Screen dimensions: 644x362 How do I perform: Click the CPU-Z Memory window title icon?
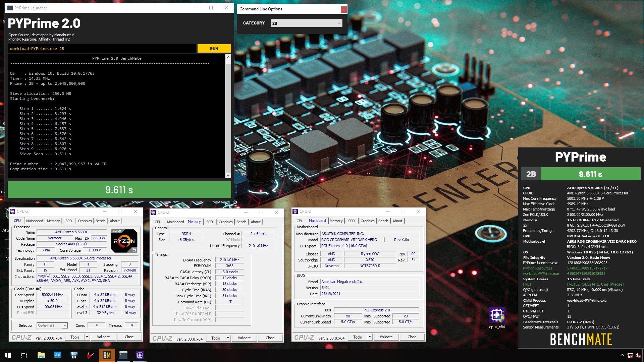tap(153, 213)
